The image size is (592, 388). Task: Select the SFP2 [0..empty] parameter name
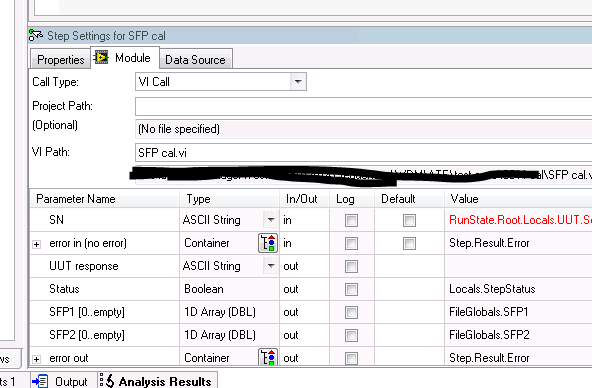(87, 335)
